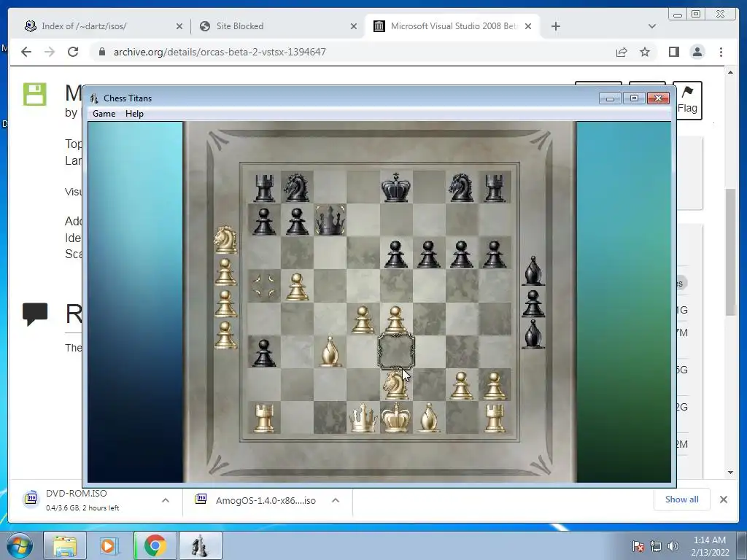747x560 pixels.
Task: Open the Chrome profile menu
Action: (x=697, y=52)
